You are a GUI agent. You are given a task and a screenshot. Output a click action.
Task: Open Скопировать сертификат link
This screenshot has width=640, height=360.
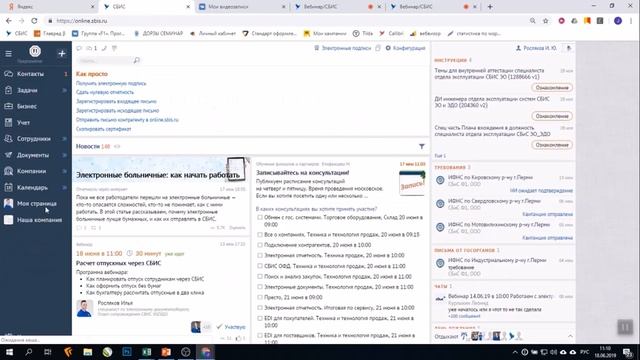point(104,129)
